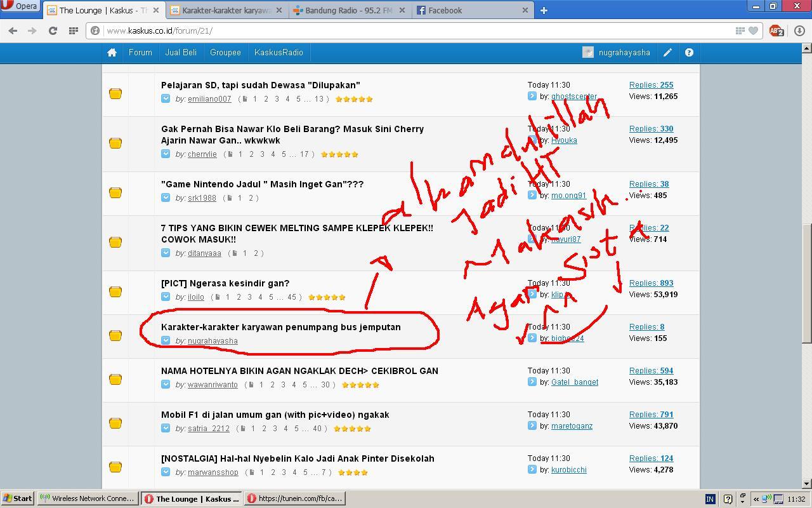Expand preview arrow beside srk1988

pos(166,197)
